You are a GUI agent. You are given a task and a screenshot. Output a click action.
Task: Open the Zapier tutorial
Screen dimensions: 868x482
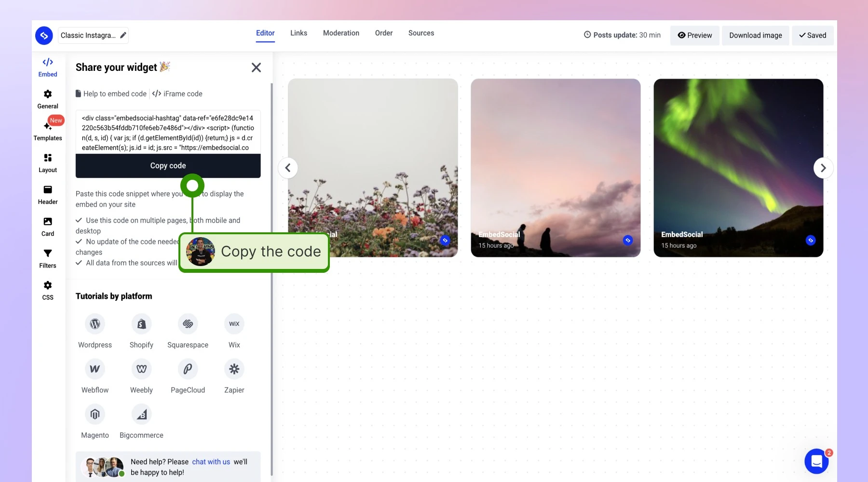point(234,377)
